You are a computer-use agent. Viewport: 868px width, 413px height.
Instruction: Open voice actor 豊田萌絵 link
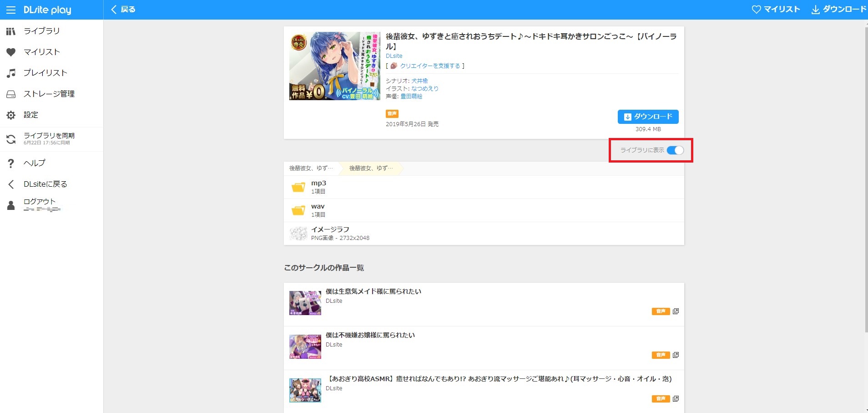pyautogui.click(x=411, y=96)
